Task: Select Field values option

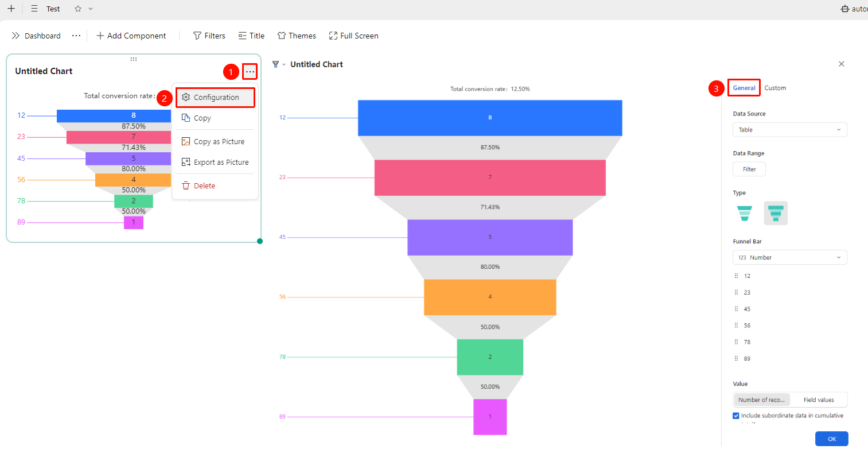Action: 819,400
